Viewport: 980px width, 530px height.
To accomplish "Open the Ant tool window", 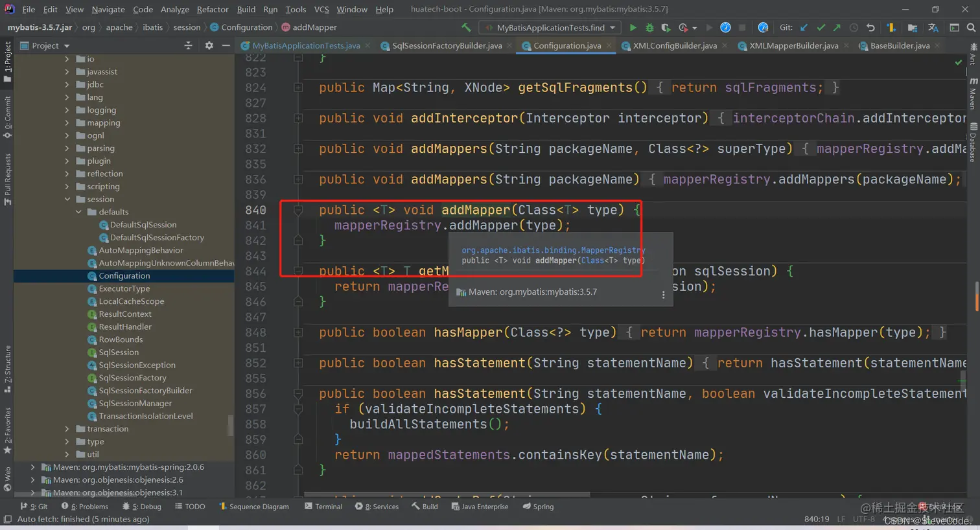I will click(x=974, y=54).
